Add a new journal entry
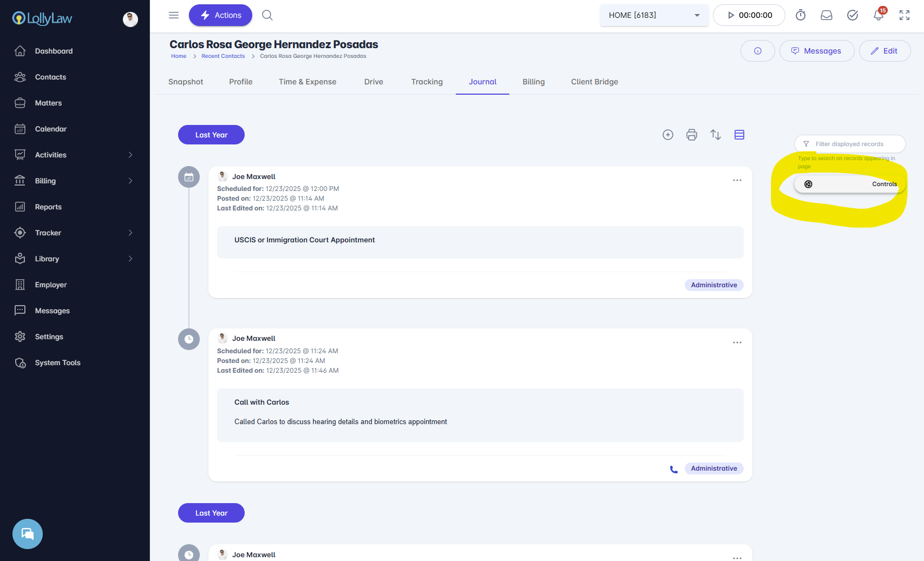This screenshot has height=561, width=924. 668,135
